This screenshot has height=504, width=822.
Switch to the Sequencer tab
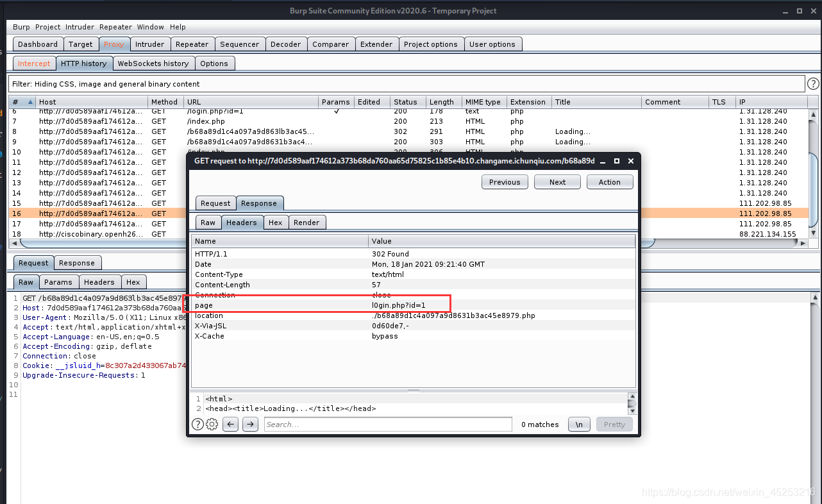(239, 44)
